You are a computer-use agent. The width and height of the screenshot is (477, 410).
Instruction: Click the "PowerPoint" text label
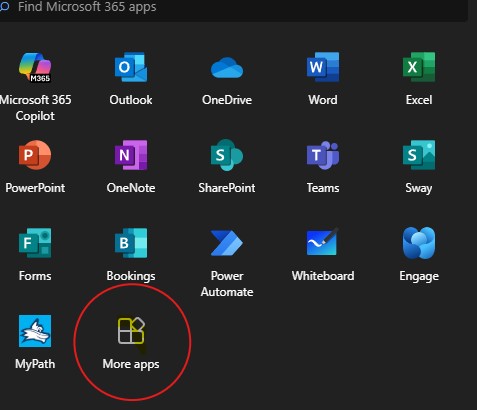[x=35, y=188]
